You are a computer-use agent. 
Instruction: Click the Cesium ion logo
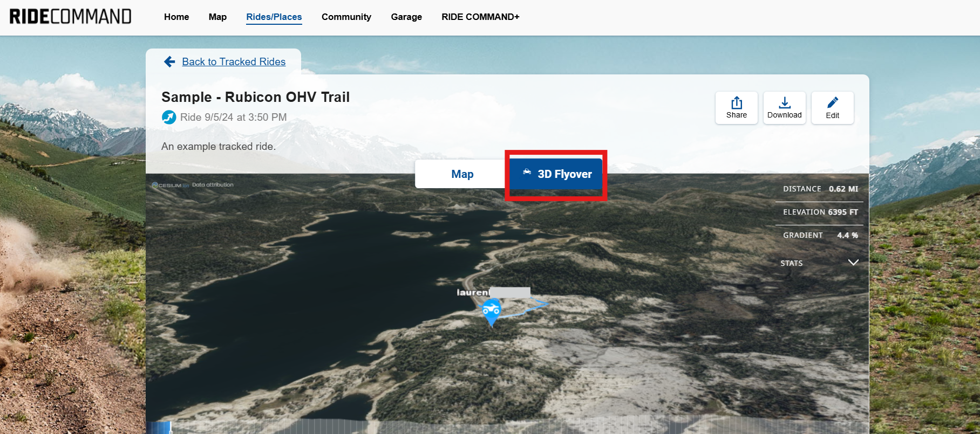[170, 185]
